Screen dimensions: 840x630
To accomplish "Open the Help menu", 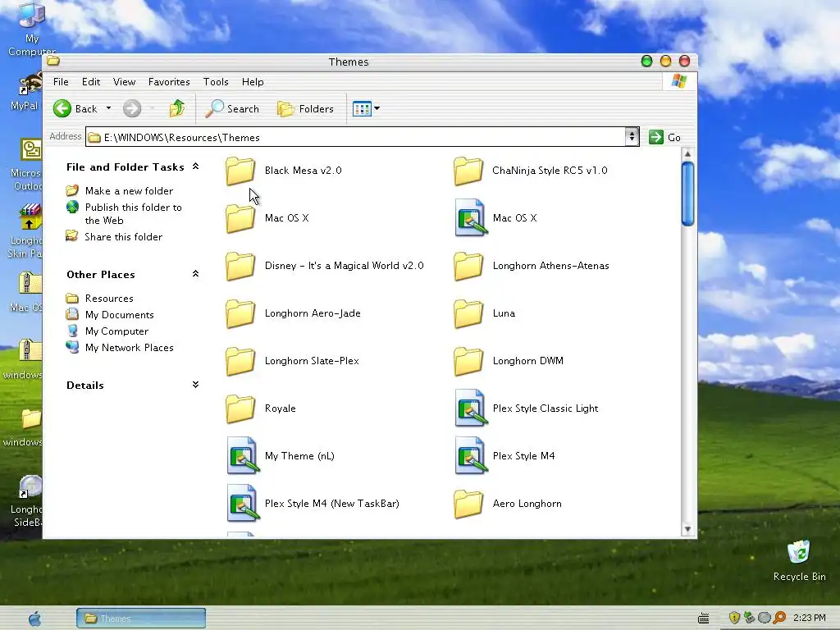I will tap(253, 82).
